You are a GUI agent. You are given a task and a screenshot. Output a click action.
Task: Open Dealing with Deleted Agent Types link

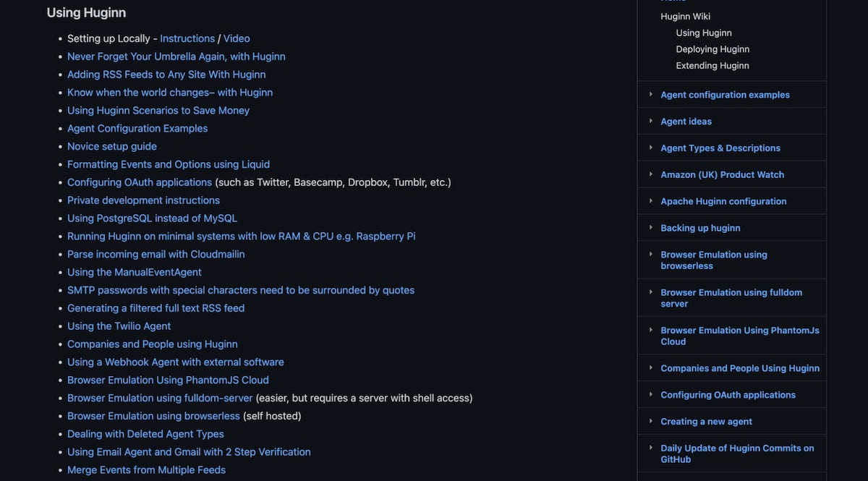(x=145, y=434)
